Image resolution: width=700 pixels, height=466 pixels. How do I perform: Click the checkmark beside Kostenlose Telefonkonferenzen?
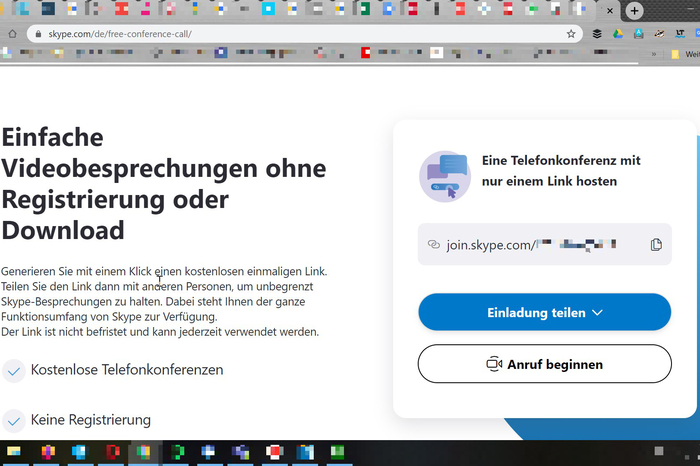pyautogui.click(x=14, y=371)
